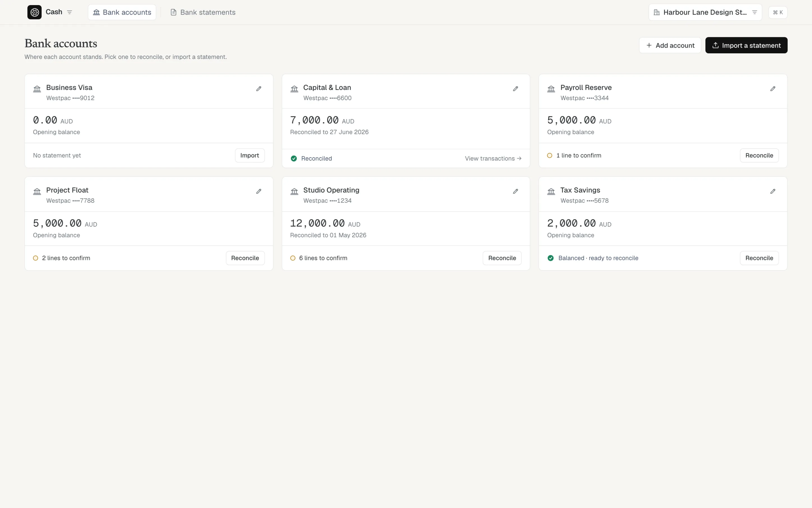Click the bank icon in Bank accounts tab
The image size is (812, 508).
coord(96,12)
